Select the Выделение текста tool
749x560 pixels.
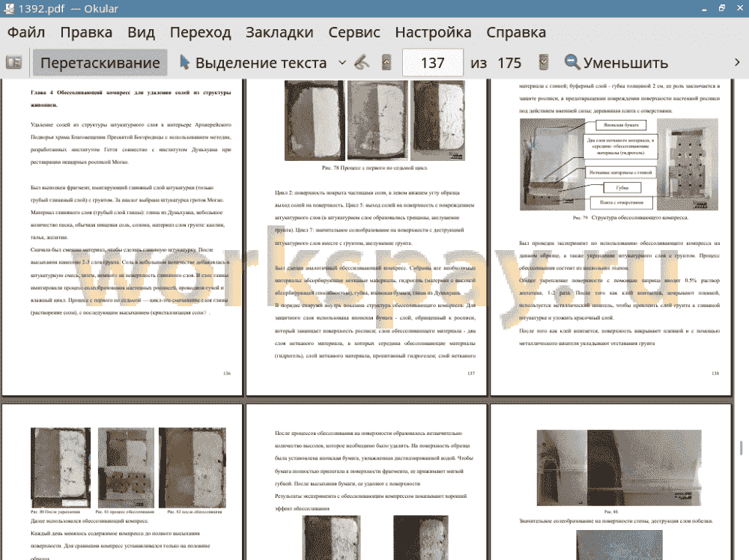pos(253,63)
